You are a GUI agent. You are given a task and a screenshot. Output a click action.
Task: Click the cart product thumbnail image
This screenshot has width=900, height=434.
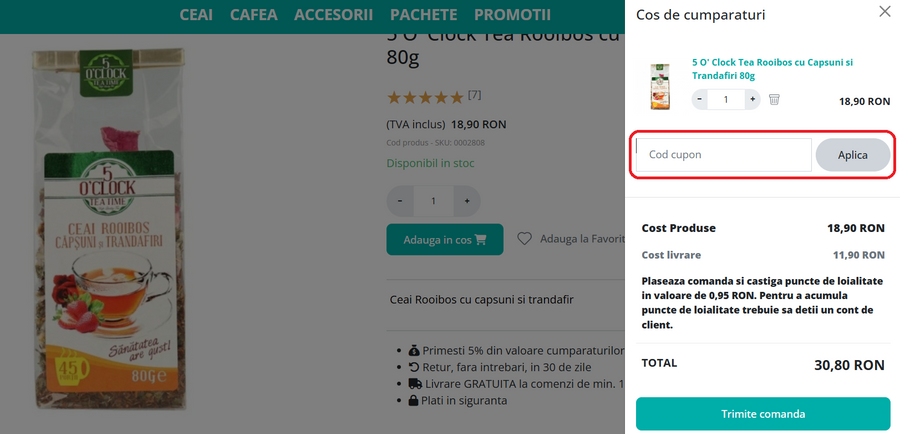661,85
